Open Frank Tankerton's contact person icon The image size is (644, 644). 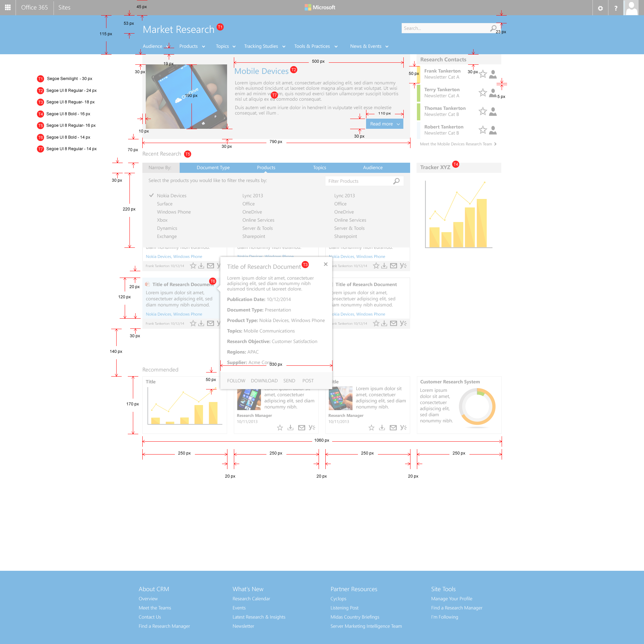[x=493, y=74]
